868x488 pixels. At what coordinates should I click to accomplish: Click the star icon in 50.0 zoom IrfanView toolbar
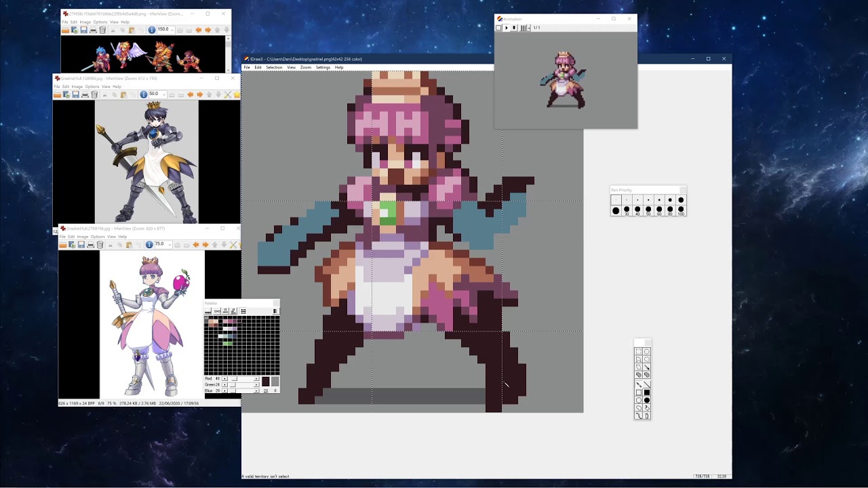click(x=237, y=94)
